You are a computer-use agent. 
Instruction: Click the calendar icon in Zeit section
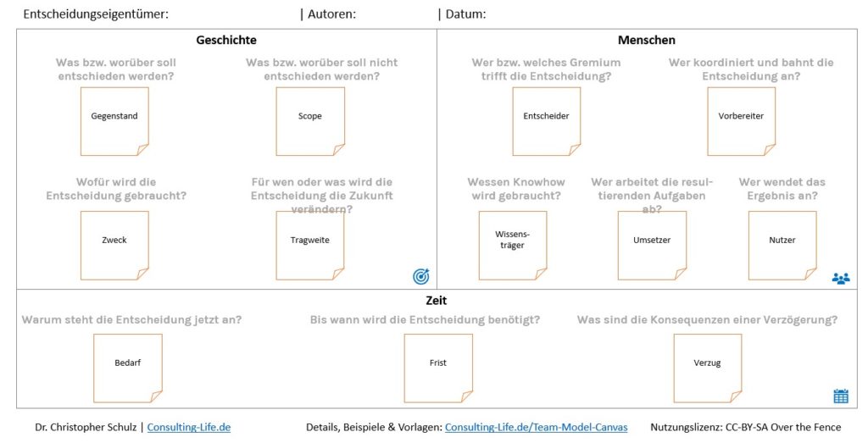point(840,396)
